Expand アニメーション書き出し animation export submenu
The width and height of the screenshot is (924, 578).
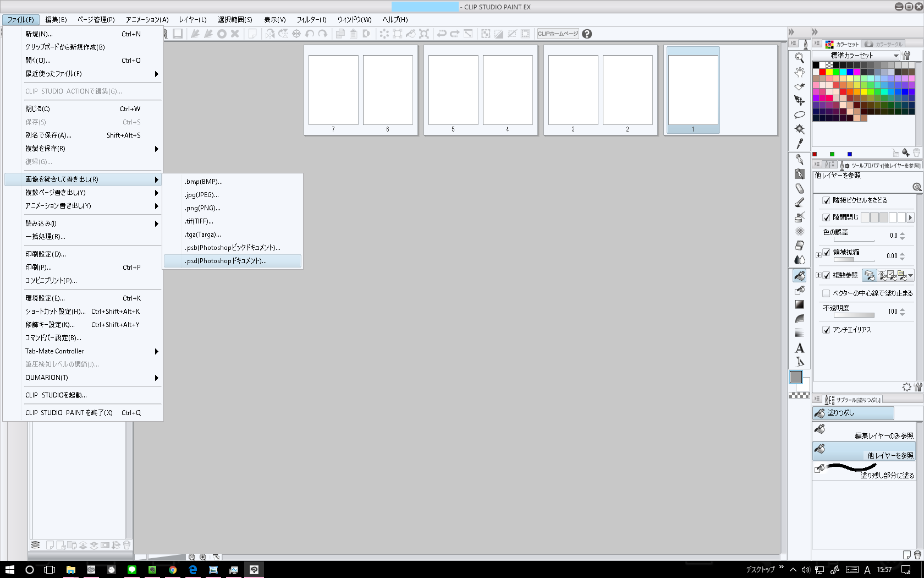tap(82, 206)
